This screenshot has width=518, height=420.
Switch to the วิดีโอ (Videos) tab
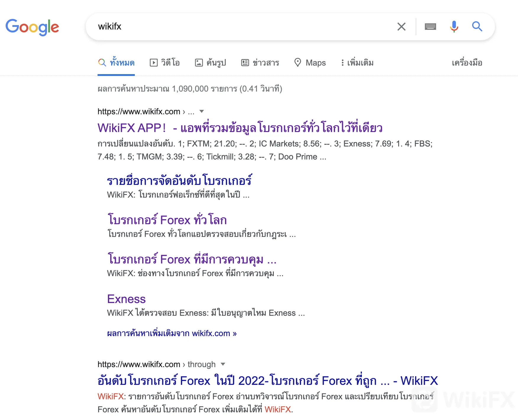tap(165, 63)
